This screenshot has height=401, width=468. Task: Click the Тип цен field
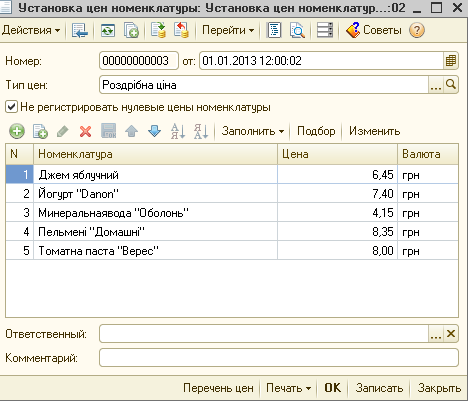pyautogui.click(x=263, y=85)
